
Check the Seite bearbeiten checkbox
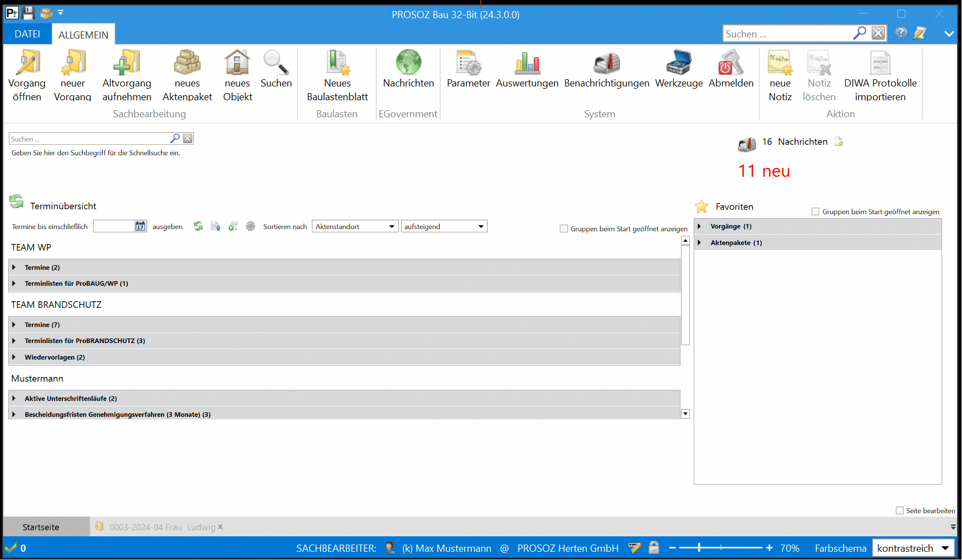point(900,510)
